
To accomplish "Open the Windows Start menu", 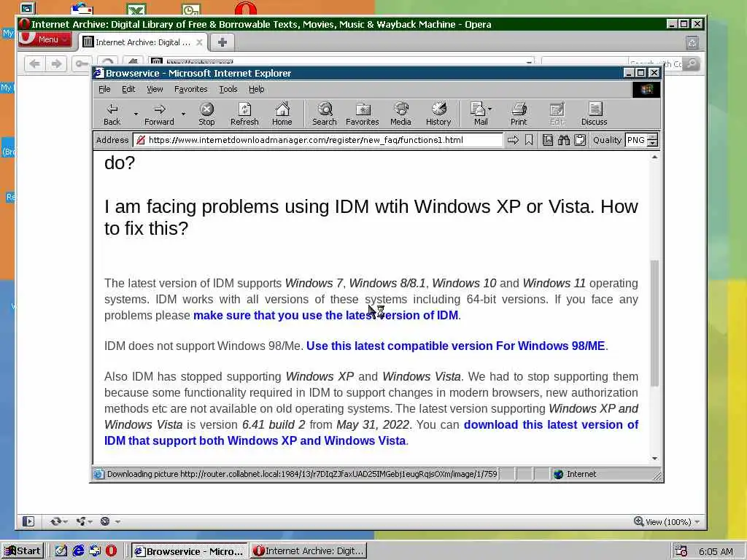I will point(23,551).
